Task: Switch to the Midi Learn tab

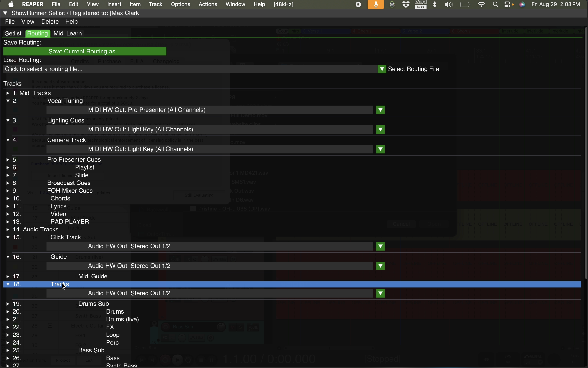Action: pos(68,33)
